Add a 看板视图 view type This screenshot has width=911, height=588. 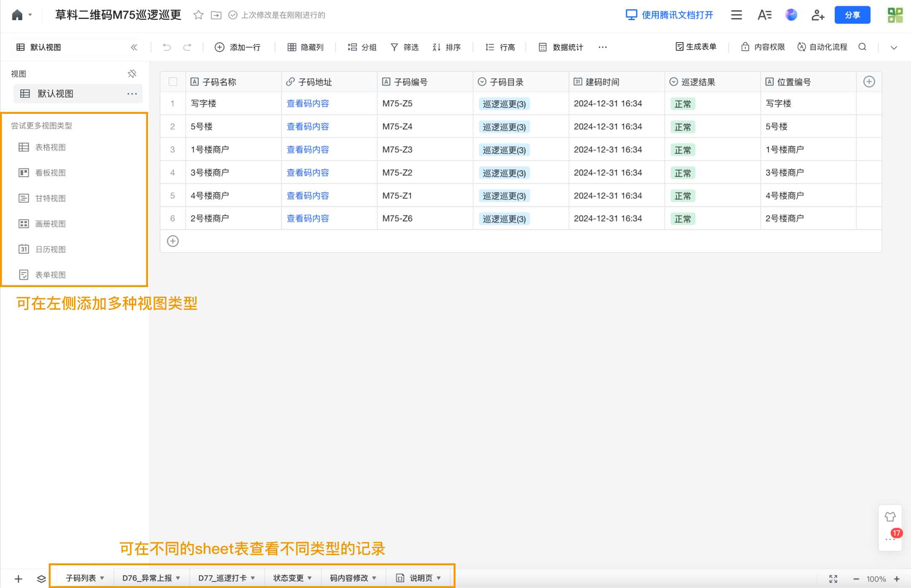click(x=42, y=173)
